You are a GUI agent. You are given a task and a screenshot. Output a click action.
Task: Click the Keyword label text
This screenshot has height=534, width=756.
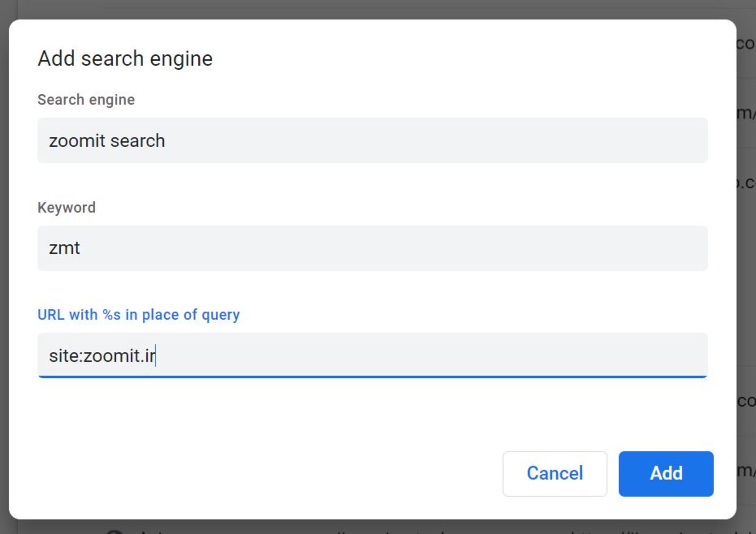pyautogui.click(x=67, y=207)
